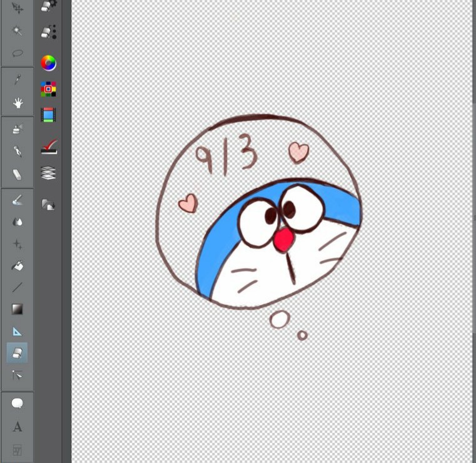Activate the Hand move tool
Viewport: 476px width, 463px height.
pos(18,103)
